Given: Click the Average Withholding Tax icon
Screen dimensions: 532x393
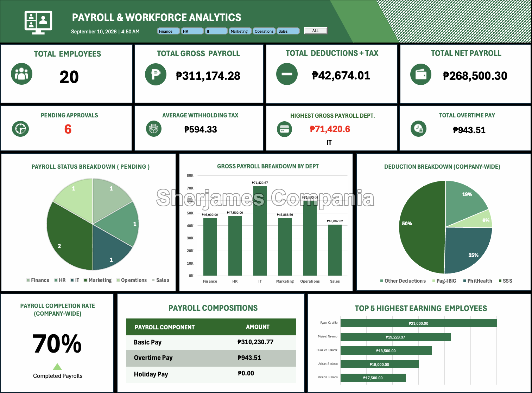Looking at the screenshot, I should [154, 128].
